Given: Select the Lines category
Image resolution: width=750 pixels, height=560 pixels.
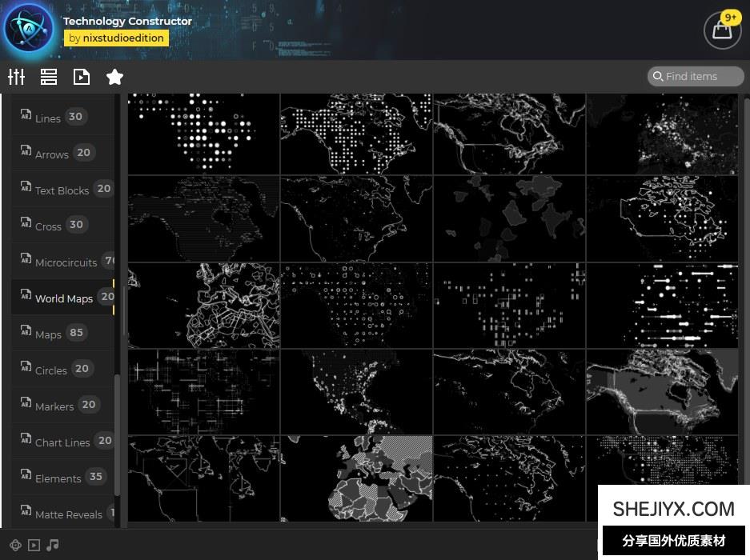Looking at the screenshot, I should [x=48, y=118].
